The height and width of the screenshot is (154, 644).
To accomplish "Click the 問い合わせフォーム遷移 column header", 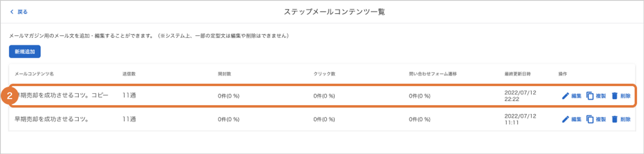I will click(x=433, y=74).
